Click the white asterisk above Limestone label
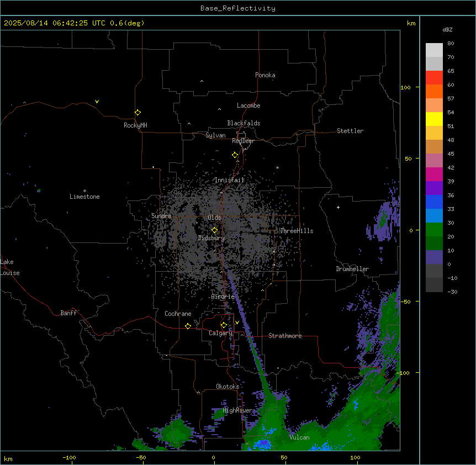The width and height of the screenshot is (476, 465). tap(84, 191)
